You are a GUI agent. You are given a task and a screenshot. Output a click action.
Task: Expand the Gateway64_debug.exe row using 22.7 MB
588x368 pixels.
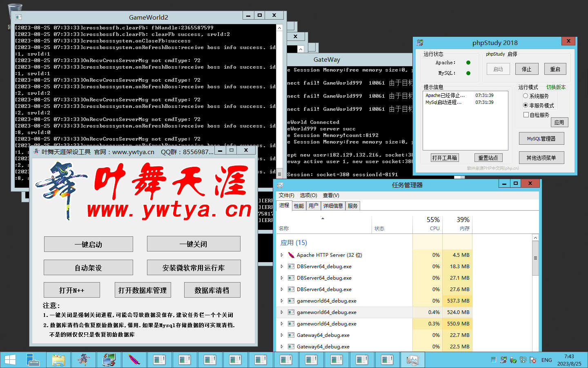(x=282, y=335)
